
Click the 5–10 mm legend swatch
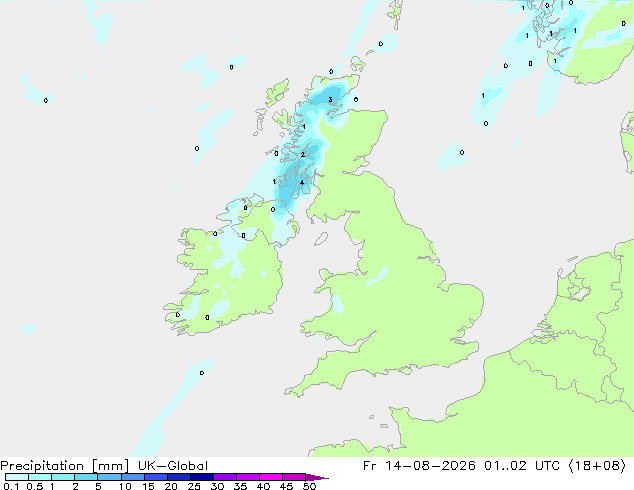[109, 477]
